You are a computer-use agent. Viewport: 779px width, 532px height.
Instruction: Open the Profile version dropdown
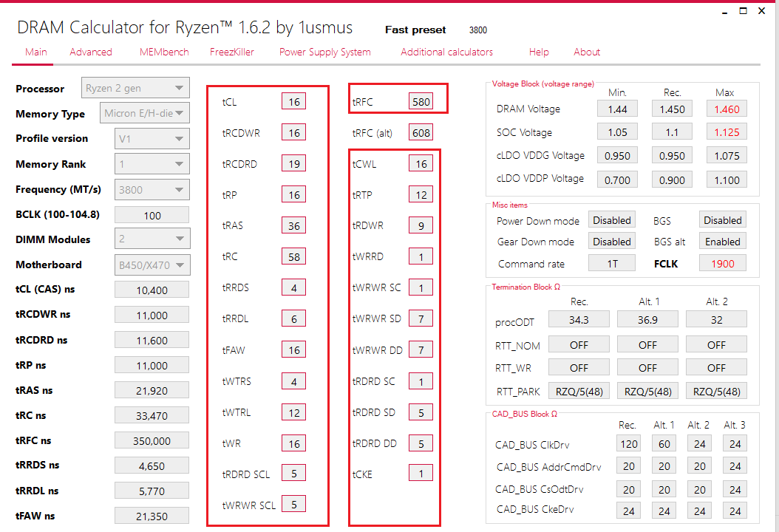[x=152, y=139]
